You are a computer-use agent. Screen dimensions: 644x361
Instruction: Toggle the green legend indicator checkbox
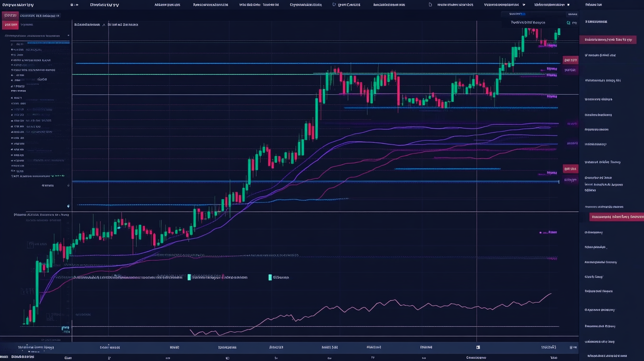tap(270, 277)
